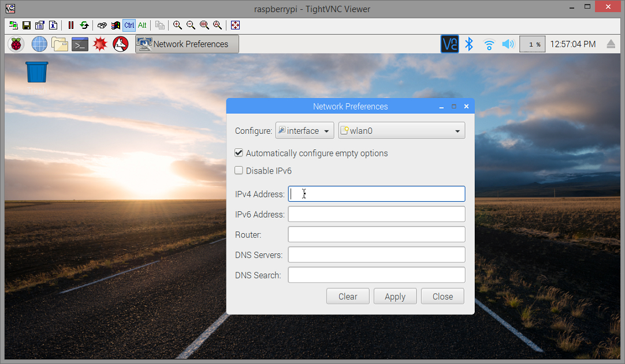Close Network Preferences using title bar X

pos(466,106)
